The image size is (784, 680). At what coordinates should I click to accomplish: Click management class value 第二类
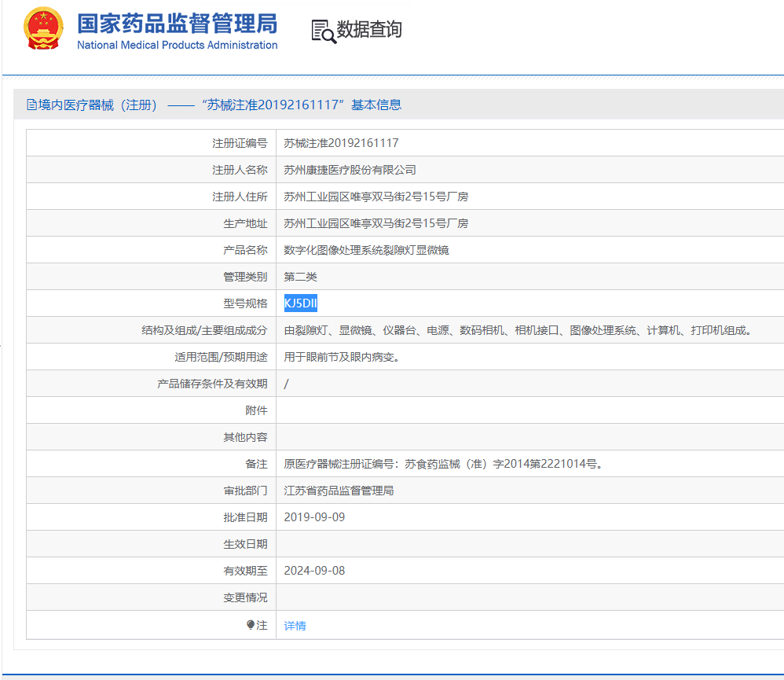301,277
